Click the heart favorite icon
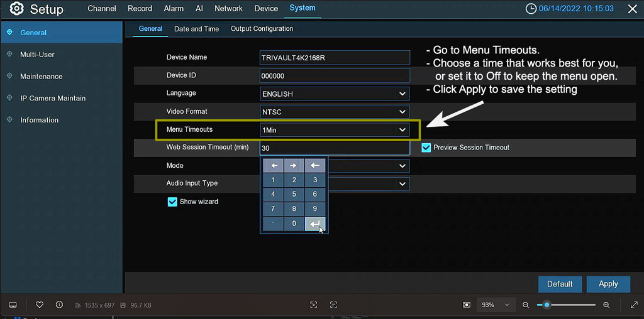Screen dimensions: 644x319 (x=40, y=305)
